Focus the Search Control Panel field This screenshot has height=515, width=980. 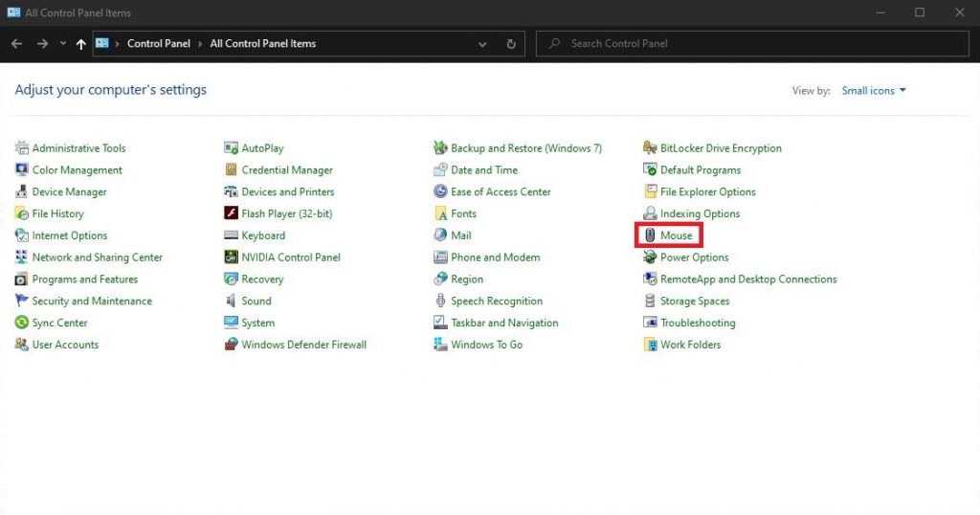tap(752, 44)
